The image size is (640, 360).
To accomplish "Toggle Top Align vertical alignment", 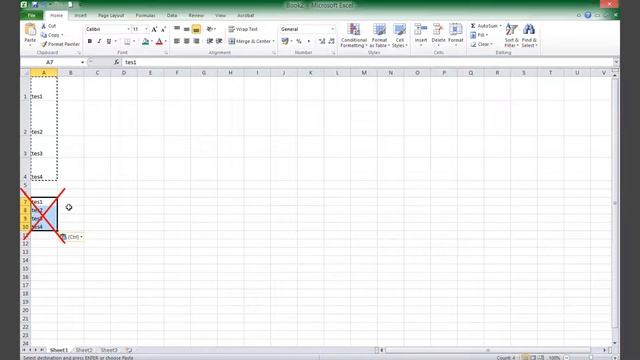I will [177, 29].
